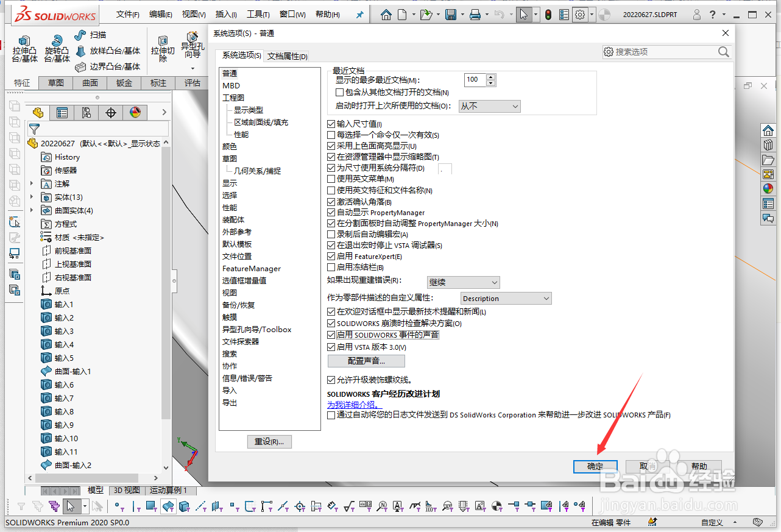The width and height of the screenshot is (781, 532).
Task: Click the New document icon
Action: [403, 15]
